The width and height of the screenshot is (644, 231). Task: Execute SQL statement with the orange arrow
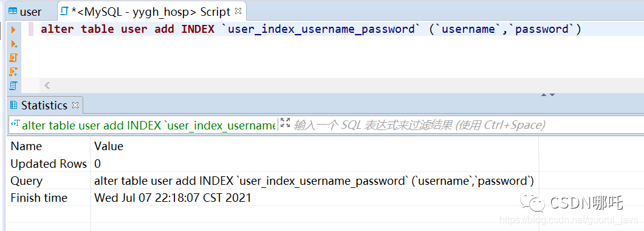click(x=13, y=30)
